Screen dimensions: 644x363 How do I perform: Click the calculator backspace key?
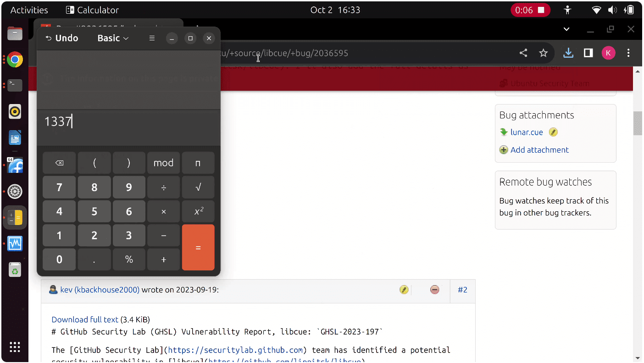(59, 163)
